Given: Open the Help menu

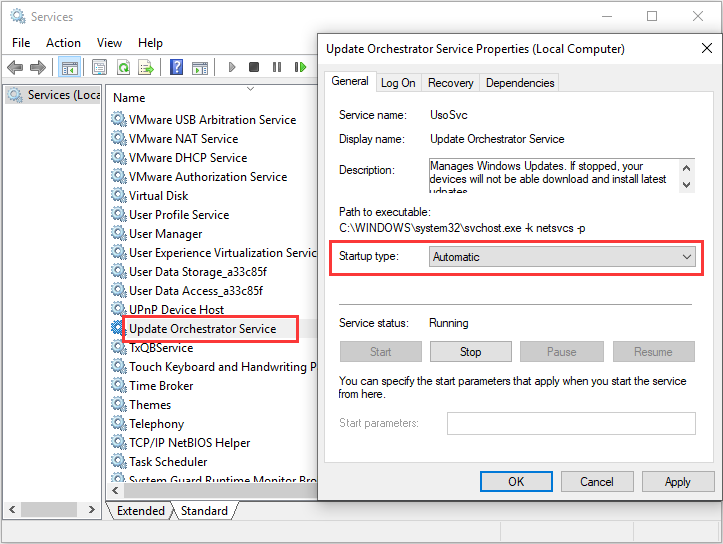Looking at the screenshot, I should click(x=150, y=43).
